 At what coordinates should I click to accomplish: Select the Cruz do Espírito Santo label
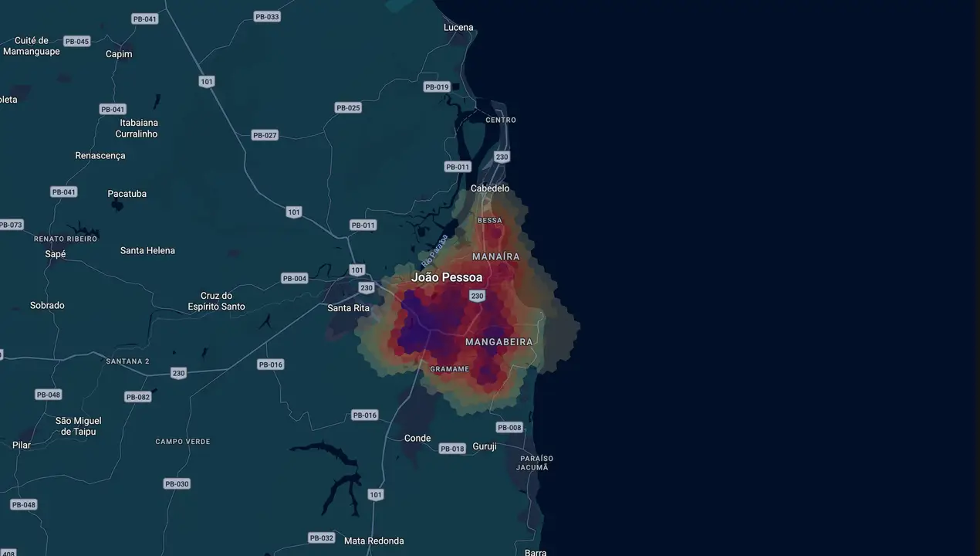click(217, 301)
